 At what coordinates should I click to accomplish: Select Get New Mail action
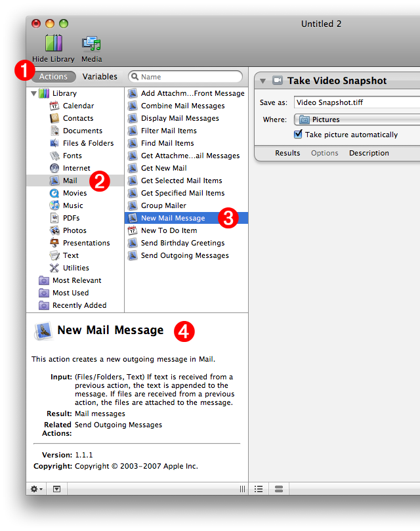186,168
